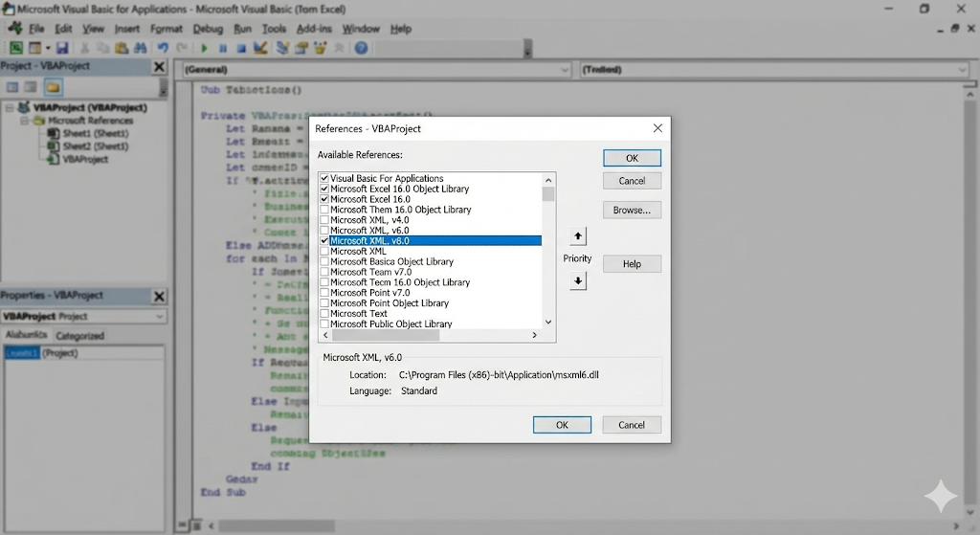This screenshot has height=535, width=980.
Task: Click the references list scroll-up arrow
Action: point(548,180)
